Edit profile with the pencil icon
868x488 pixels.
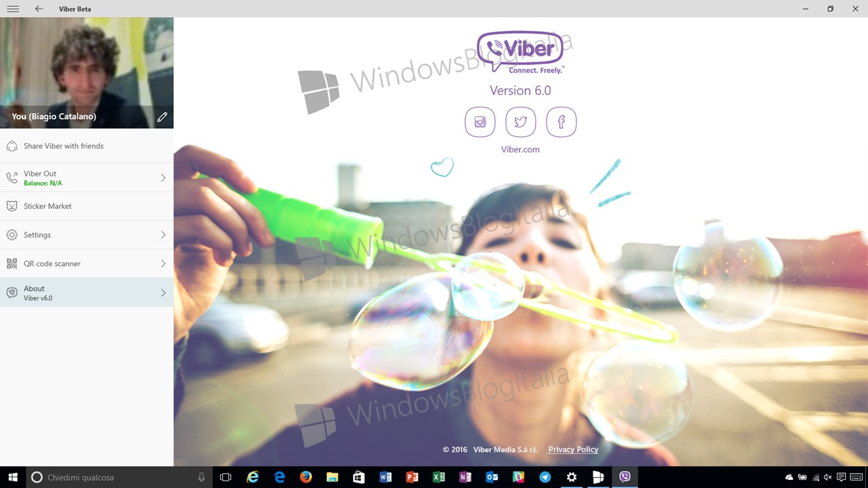(162, 117)
